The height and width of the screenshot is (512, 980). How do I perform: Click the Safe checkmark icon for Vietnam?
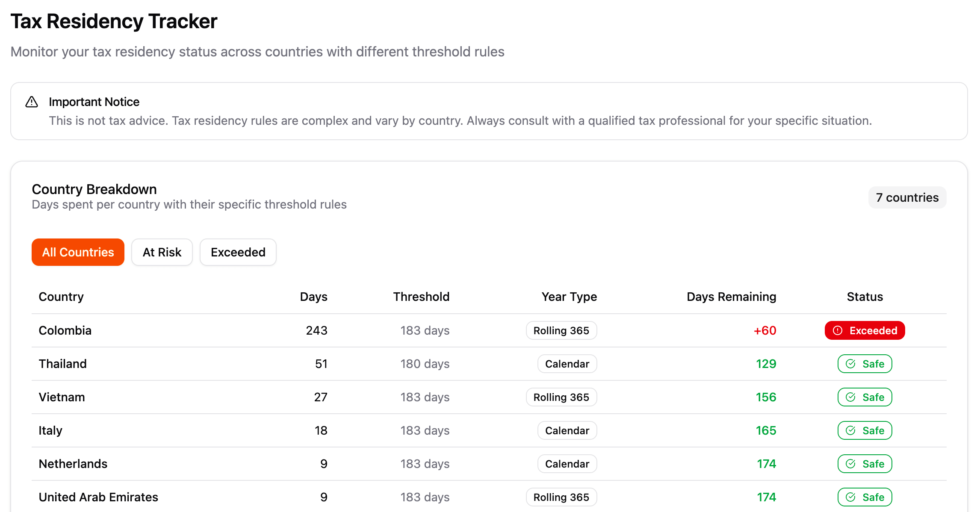coord(850,397)
